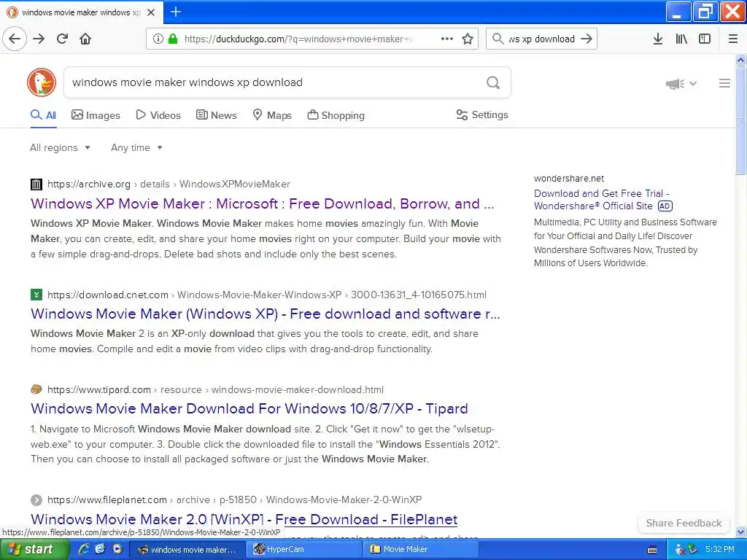This screenshot has width=747, height=560.
Task: Bookmark this page with star icon
Action: tap(468, 39)
